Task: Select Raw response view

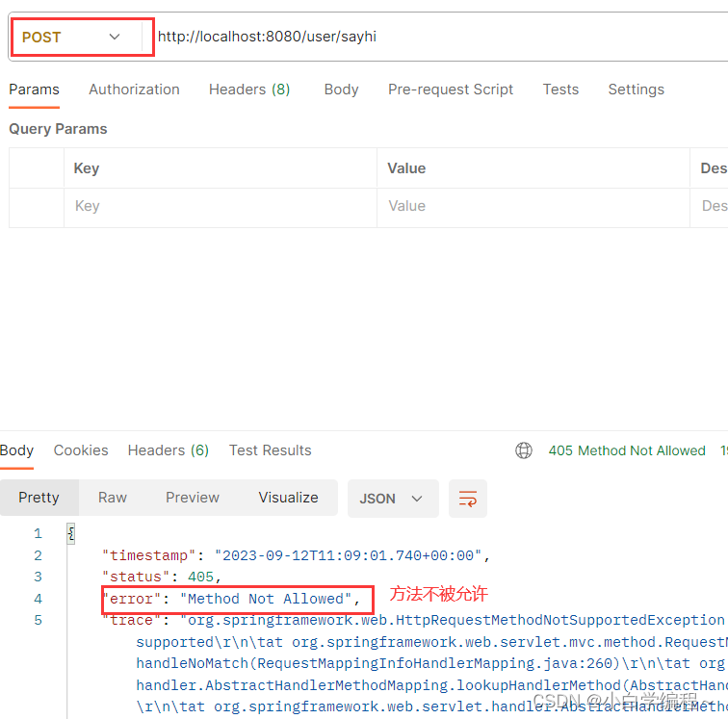Action: click(x=113, y=498)
